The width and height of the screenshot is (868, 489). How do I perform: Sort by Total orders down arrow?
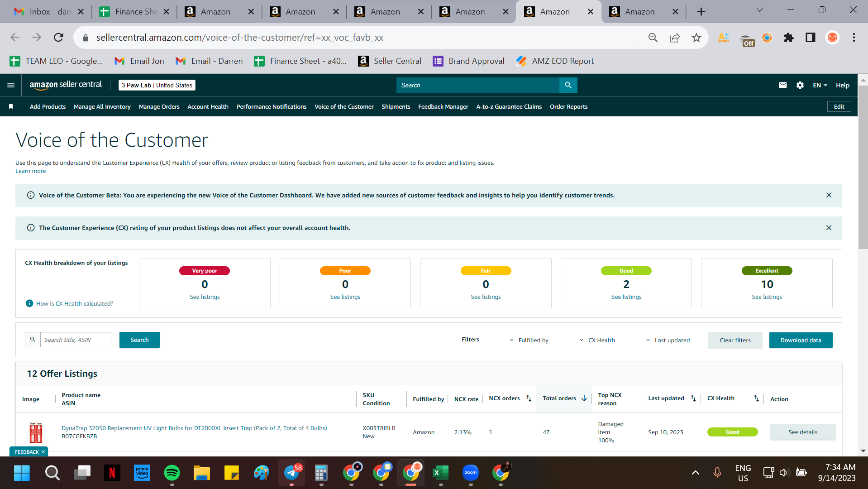[x=584, y=398]
